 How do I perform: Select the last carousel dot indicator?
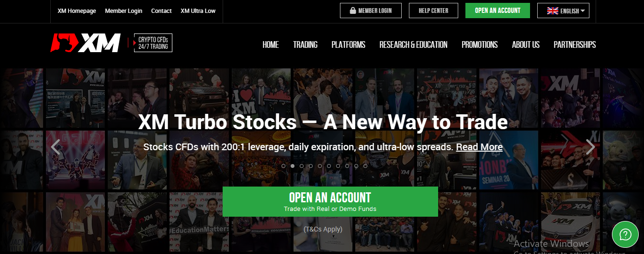pyautogui.click(x=365, y=166)
